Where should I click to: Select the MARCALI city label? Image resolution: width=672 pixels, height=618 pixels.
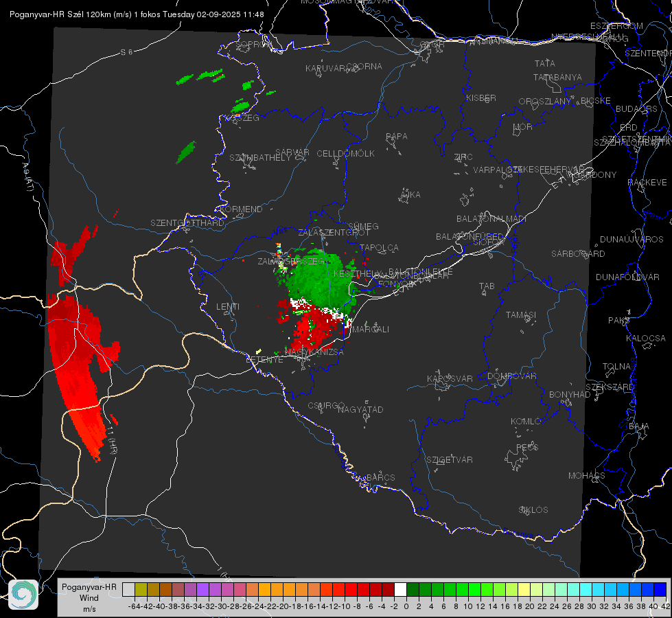pos(370,330)
